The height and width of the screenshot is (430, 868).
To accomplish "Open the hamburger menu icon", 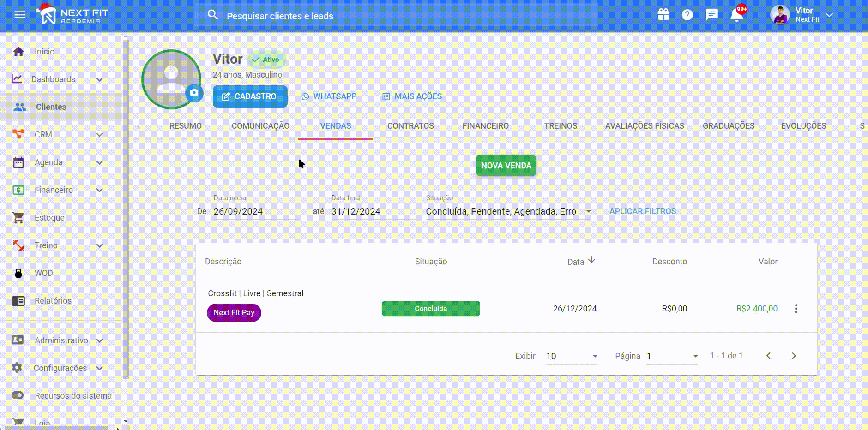I will click(20, 15).
